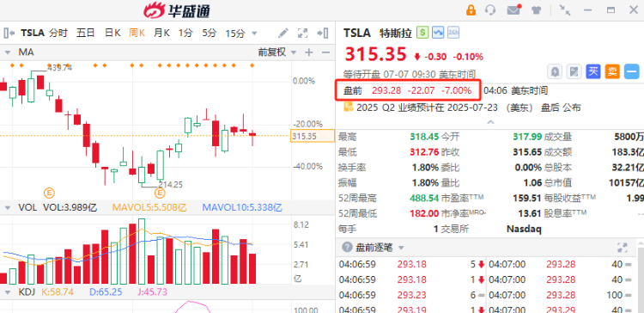
Task: Select the pencil drawing tool icon
Action: point(283,33)
